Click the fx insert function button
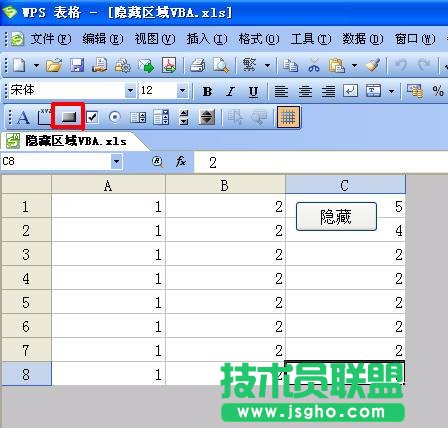 tap(181, 162)
